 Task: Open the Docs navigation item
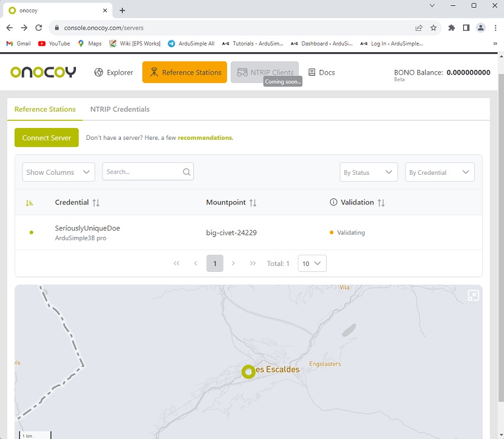[321, 72]
